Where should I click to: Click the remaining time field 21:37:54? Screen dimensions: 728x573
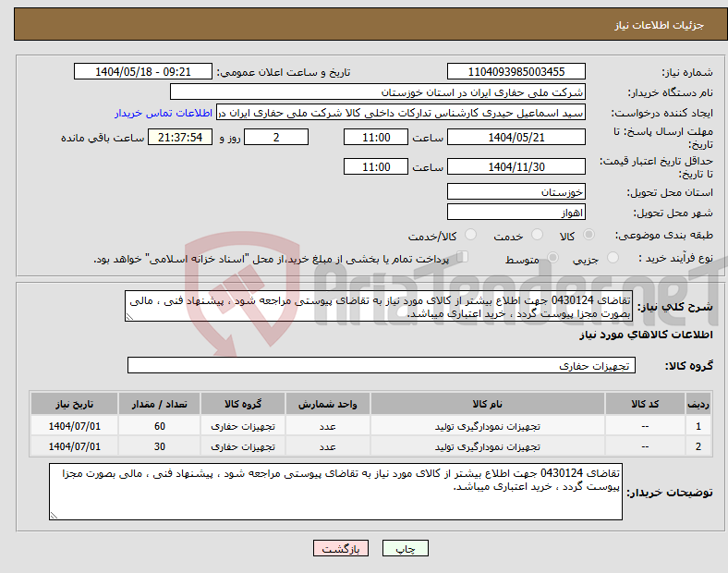(x=180, y=137)
